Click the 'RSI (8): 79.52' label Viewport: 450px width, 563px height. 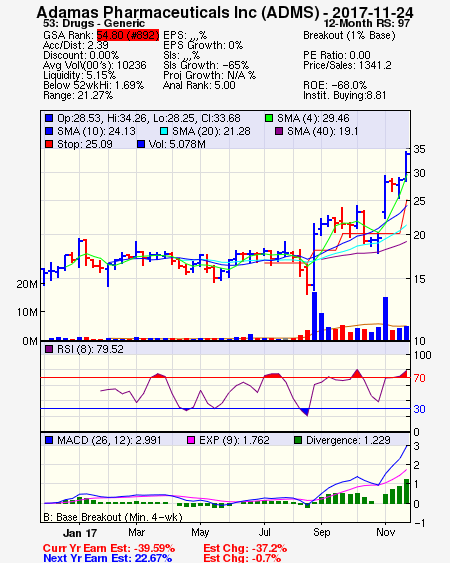(x=90, y=349)
